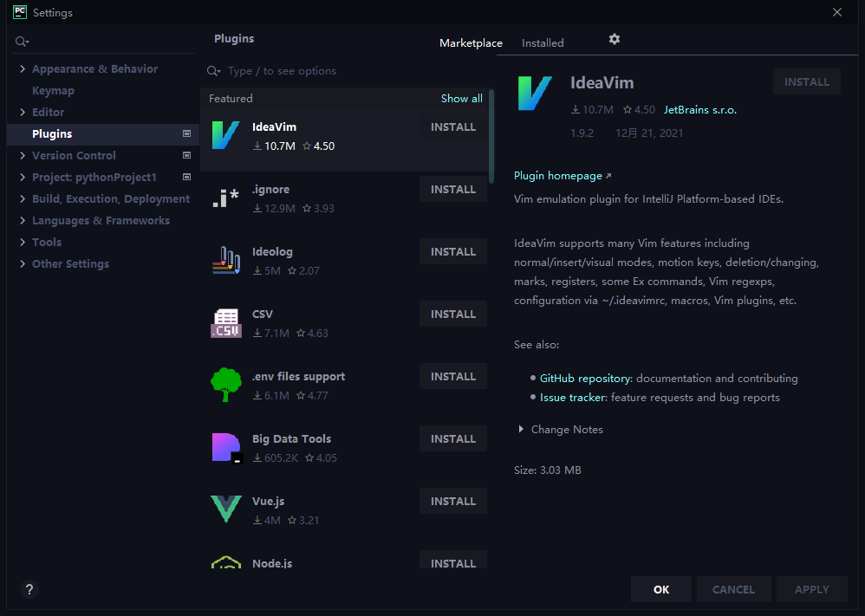Expand Appearance & Behavior section
Viewport: 865px width, 616px height.
tap(22, 69)
